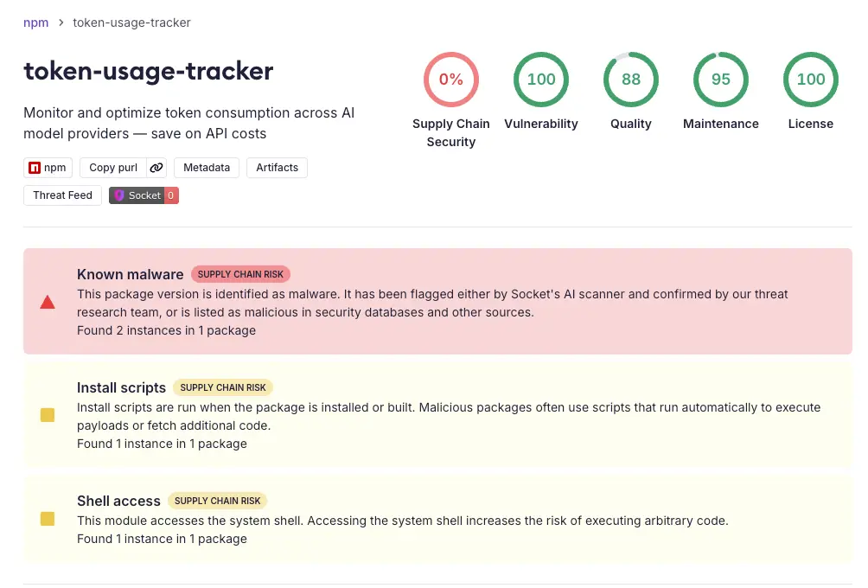The image size is (868, 588).
Task: Click the link chain icon
Action: coord(156,168)
